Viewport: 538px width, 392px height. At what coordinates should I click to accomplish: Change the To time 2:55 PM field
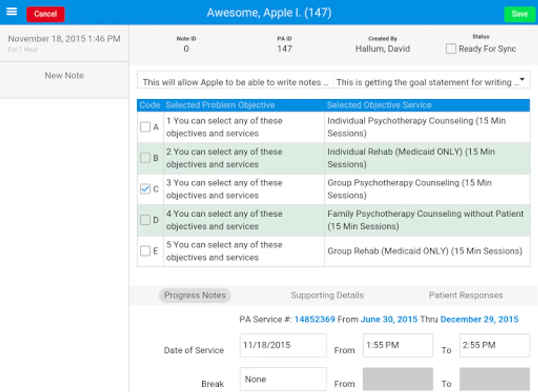click(494, 345)
